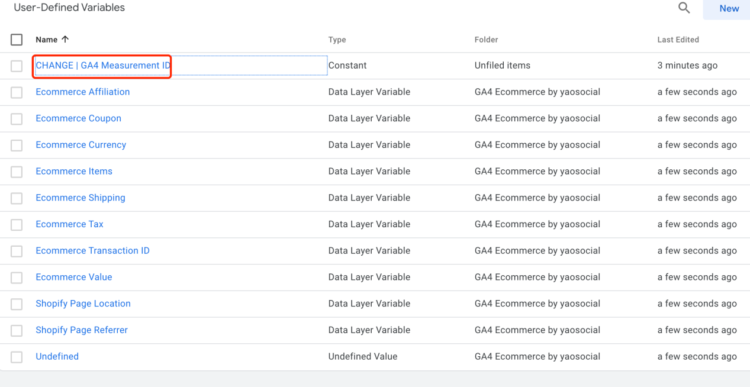The image size is (750, 387).
Task: Create a New user-defined variable
Action: tap(729, 9)
